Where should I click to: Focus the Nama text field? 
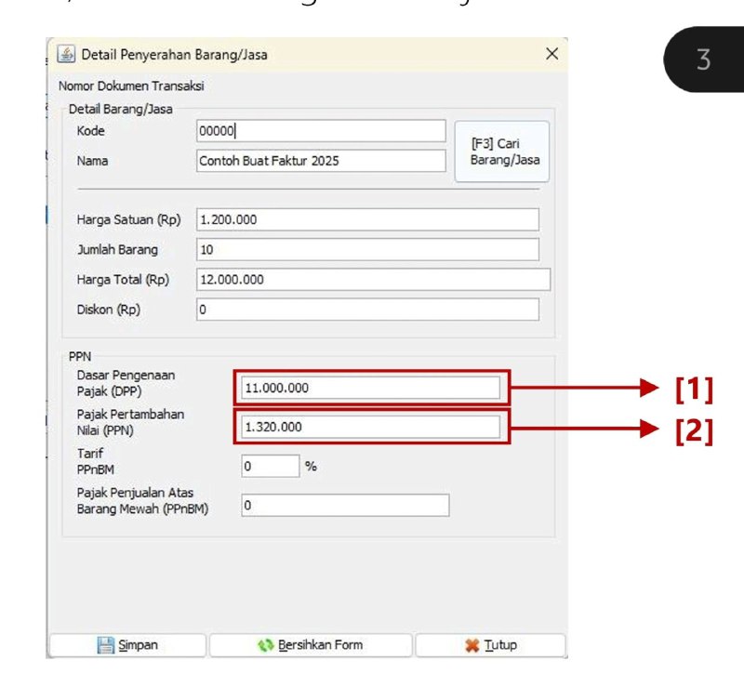[x=321, y=161]
